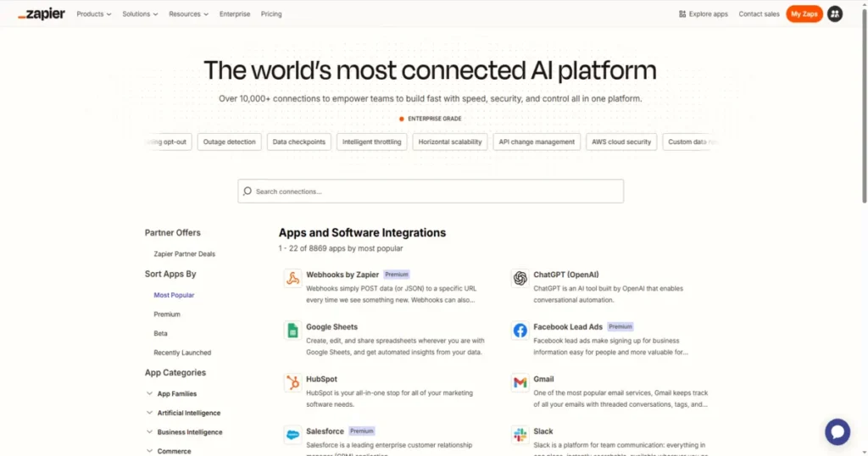Click the HubSpot icon
The height and width of the screenshot is (456, 868).
click(292, 382)
